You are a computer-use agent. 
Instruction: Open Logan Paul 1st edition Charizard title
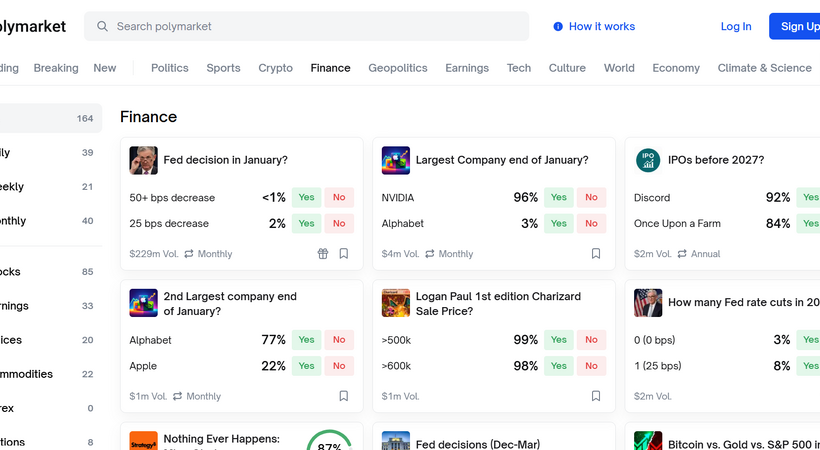498,303
